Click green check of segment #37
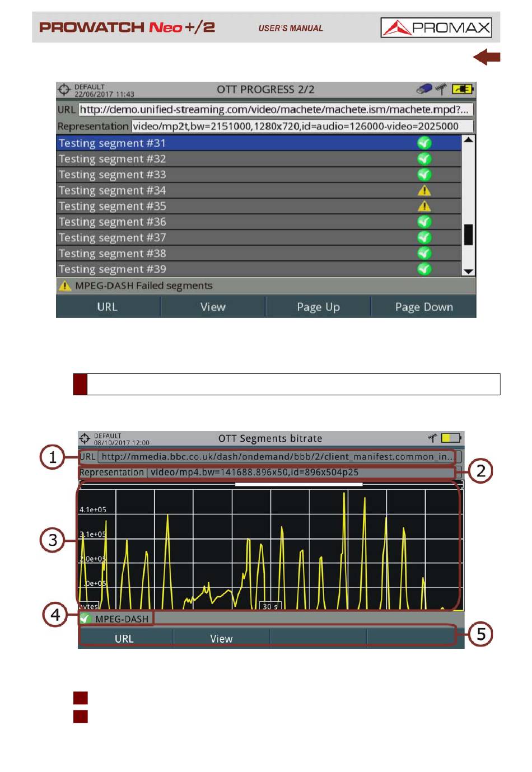The image size is (532, 772). (x=424, y=237)
